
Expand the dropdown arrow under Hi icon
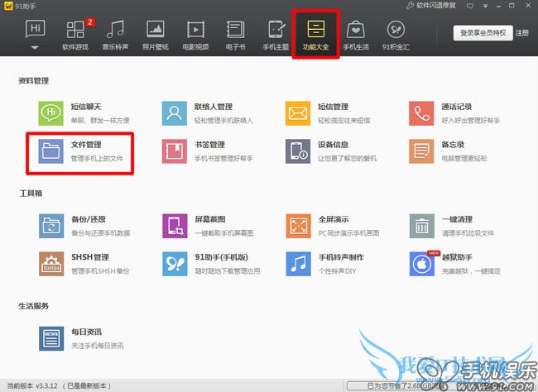click(35, 48)
